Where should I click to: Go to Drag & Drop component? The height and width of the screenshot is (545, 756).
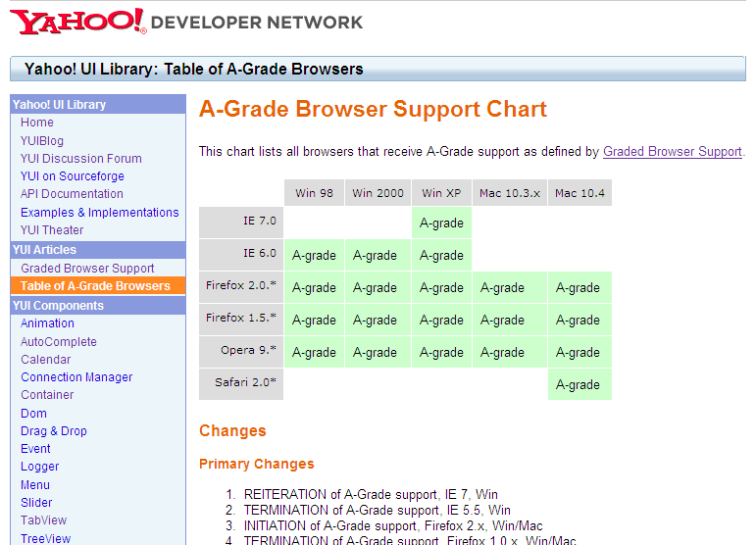tap(54, 431)
